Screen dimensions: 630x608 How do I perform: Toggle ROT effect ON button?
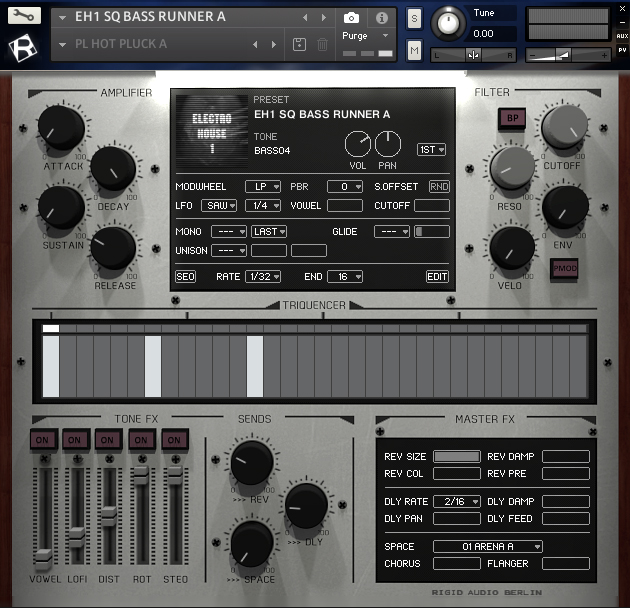click(141, 440)
